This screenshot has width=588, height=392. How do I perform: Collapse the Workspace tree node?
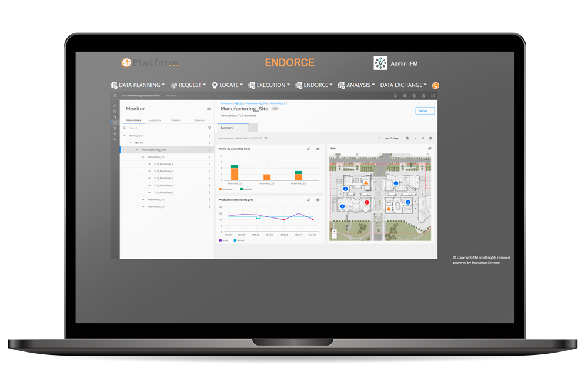coord(124,136)
